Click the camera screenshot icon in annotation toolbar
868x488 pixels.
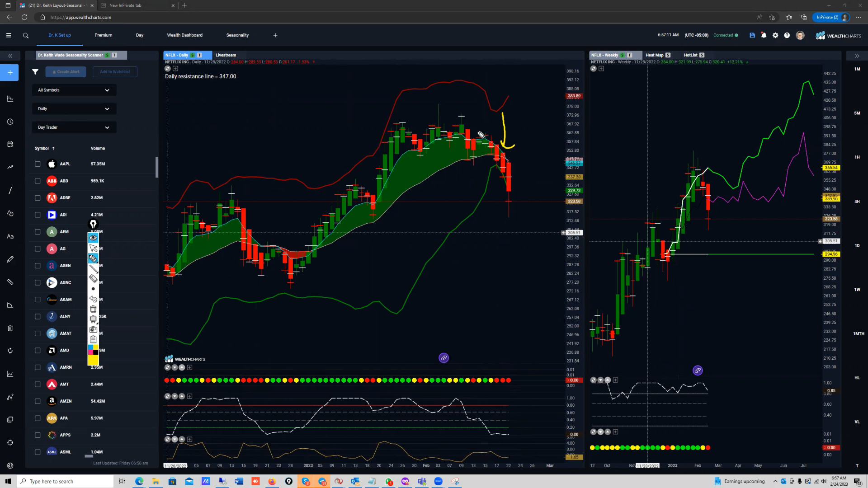click(x=93, y=329)
